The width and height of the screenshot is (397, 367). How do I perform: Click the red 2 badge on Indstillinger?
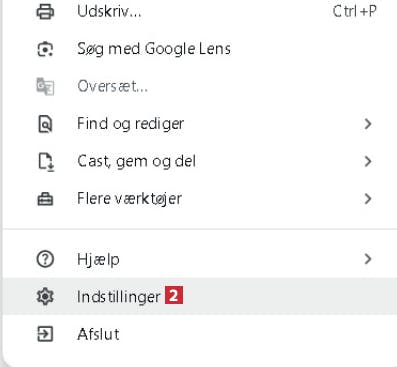pos(174,296)
